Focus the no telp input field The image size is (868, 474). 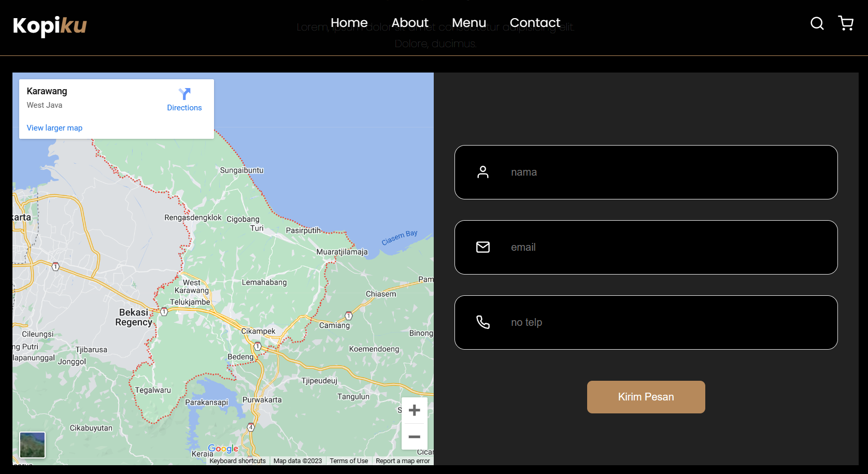click(x=663, y=322)
